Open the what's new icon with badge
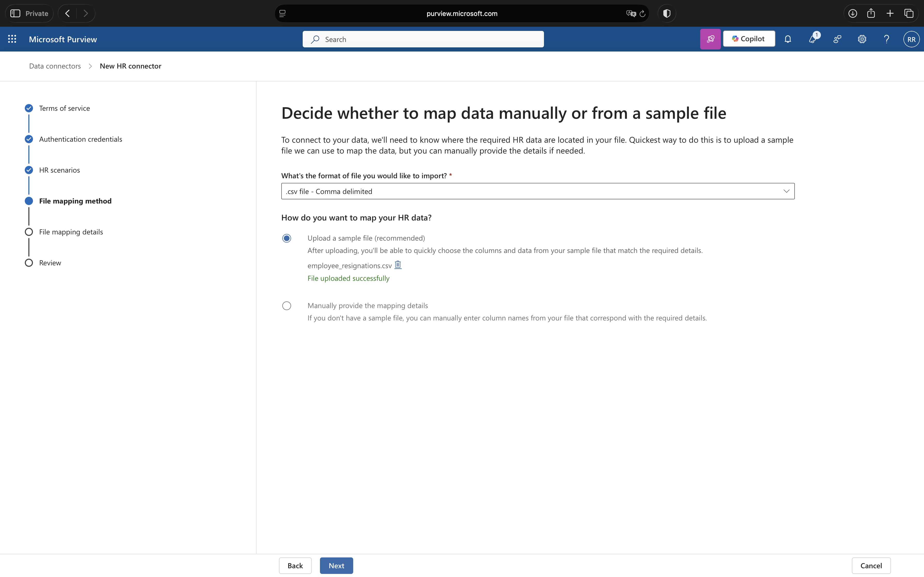 [x=813, y=39]
